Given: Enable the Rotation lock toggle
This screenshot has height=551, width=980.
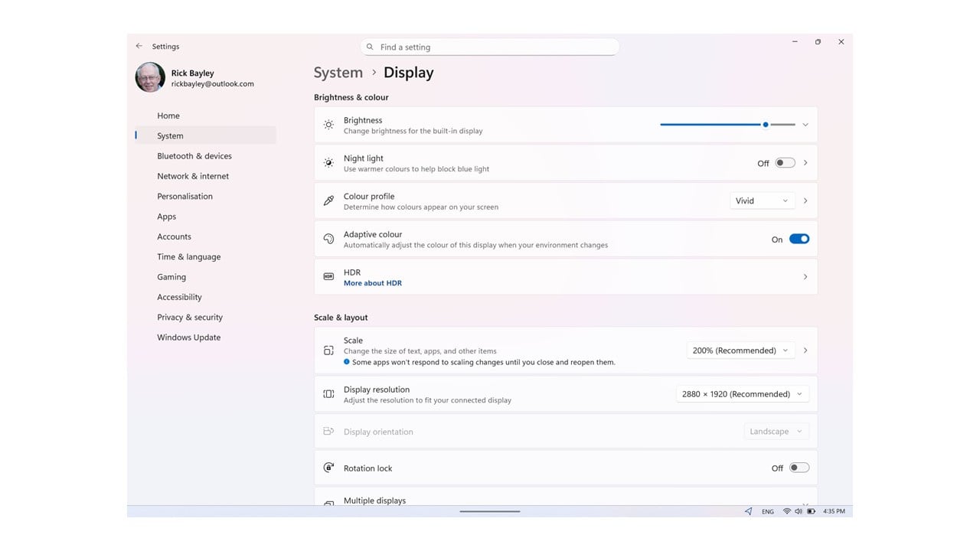Looking at the screenshot, I should click(x=799, y=468).
